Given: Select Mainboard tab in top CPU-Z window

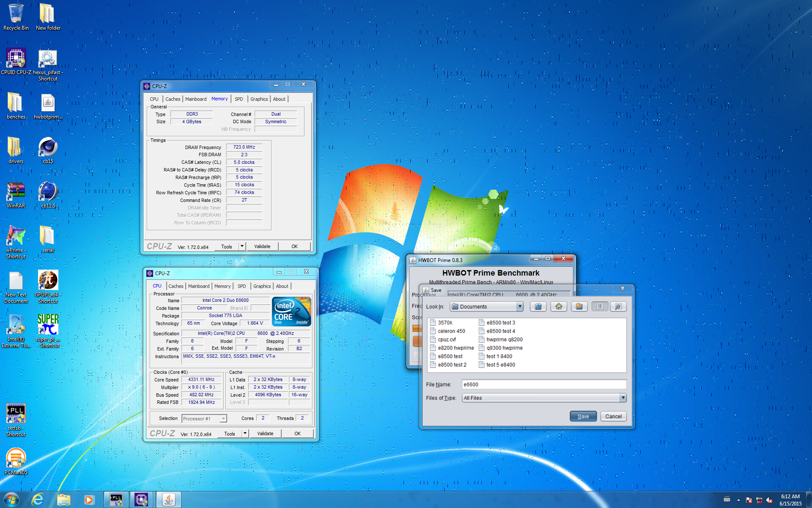Looking at the screenshot, I should point(196,99).
